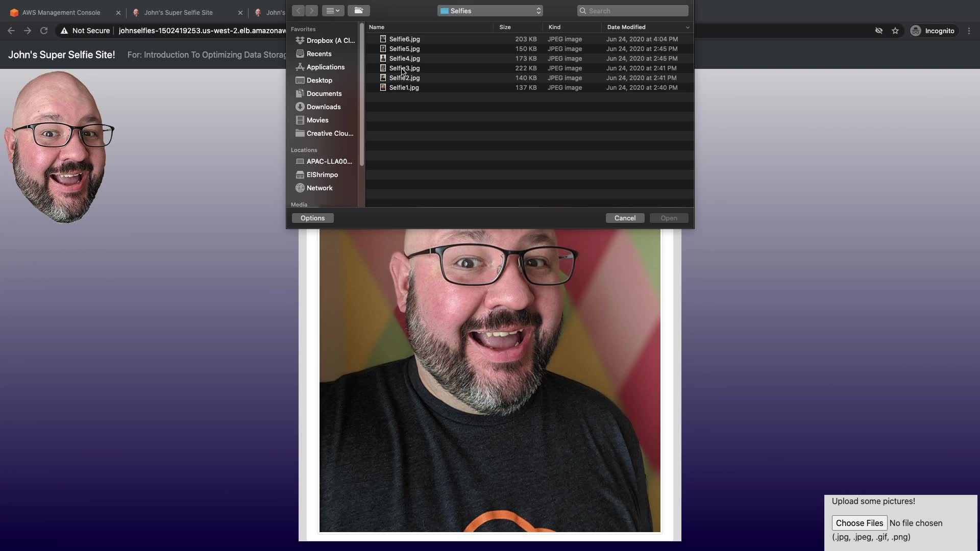This screenshot has height=551, width=980.
Task: Switch to AWS Management Console tab
Action: tap(61, 13)
